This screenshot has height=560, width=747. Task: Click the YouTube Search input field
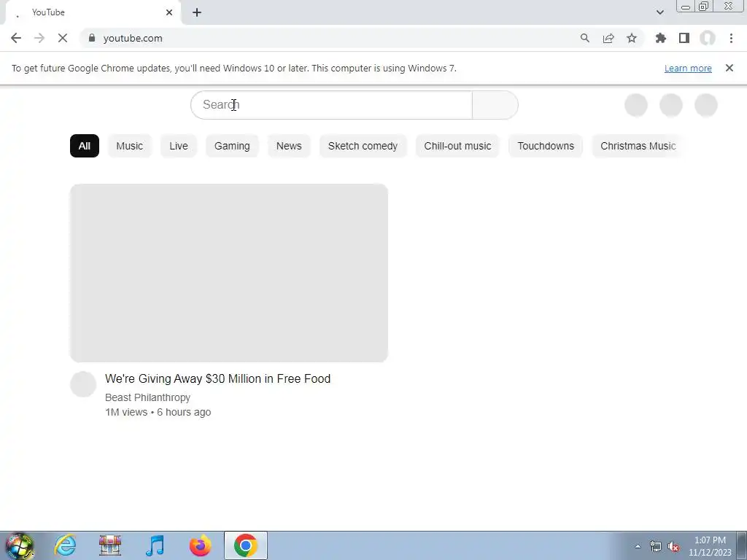click(x=332, y=105)
